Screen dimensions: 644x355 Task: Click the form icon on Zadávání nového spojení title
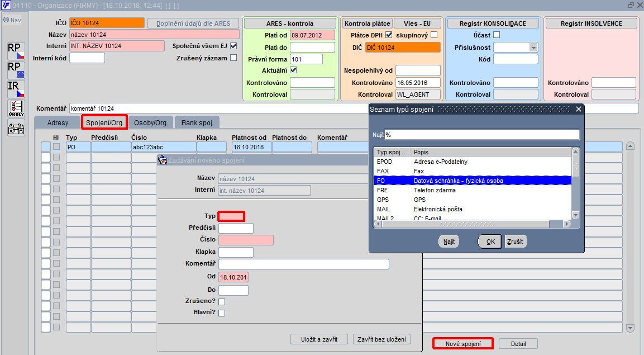(163, 160)
